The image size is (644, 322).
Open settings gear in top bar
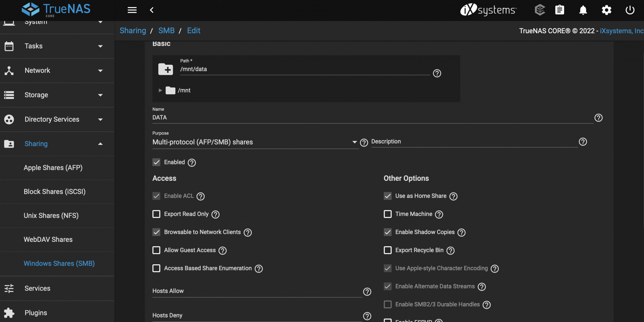[x=606, y=10]
